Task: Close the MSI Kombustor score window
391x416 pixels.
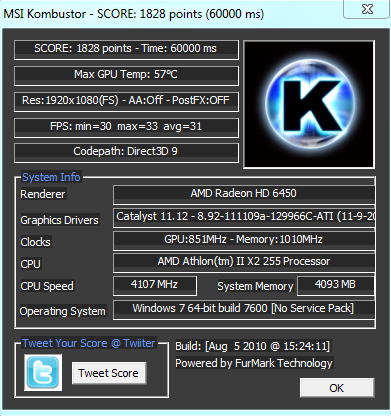Action: [367, 9]
